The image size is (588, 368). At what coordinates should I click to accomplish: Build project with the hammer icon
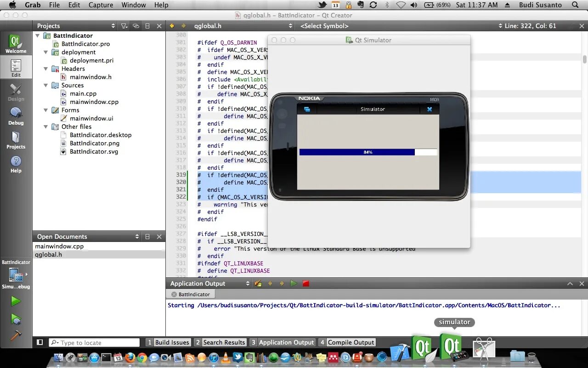16,335
